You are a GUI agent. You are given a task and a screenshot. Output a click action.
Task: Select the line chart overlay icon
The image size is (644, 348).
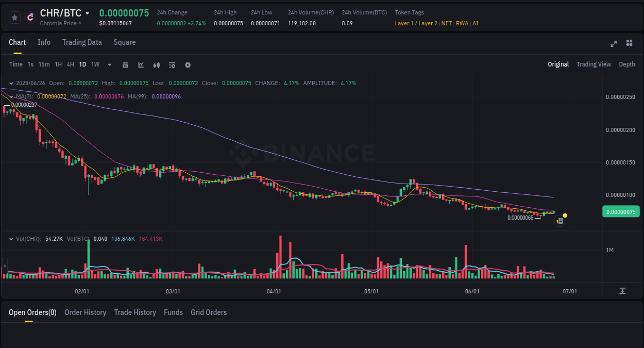pos(140,64)
